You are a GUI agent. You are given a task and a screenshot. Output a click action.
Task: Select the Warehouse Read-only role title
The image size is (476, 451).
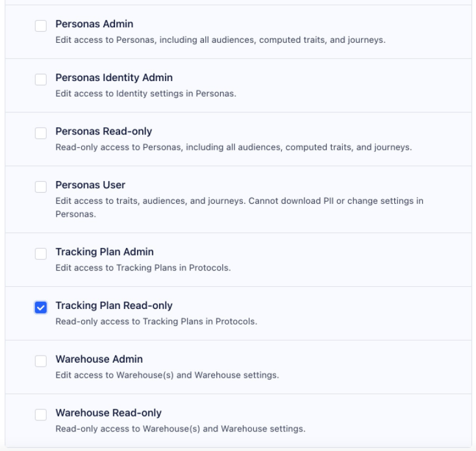tap(108, 413)
